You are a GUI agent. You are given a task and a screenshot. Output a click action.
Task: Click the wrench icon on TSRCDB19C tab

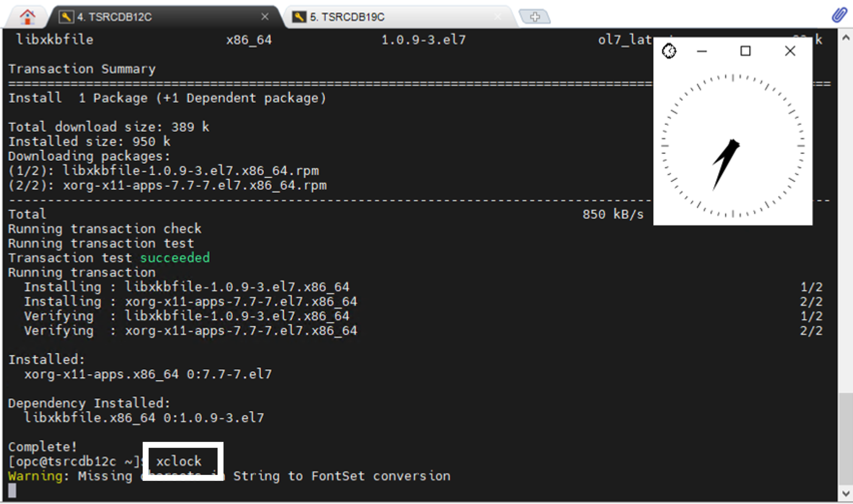tap(299, 17)
